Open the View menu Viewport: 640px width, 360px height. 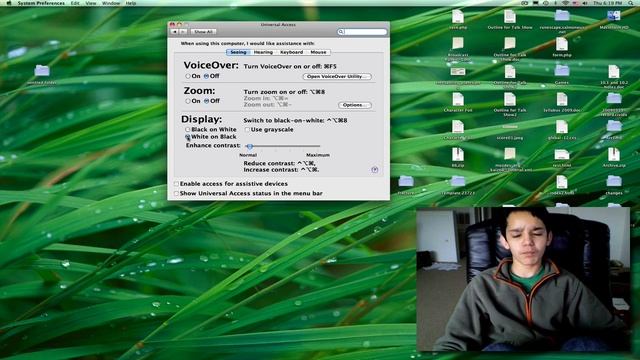point(91,3)
